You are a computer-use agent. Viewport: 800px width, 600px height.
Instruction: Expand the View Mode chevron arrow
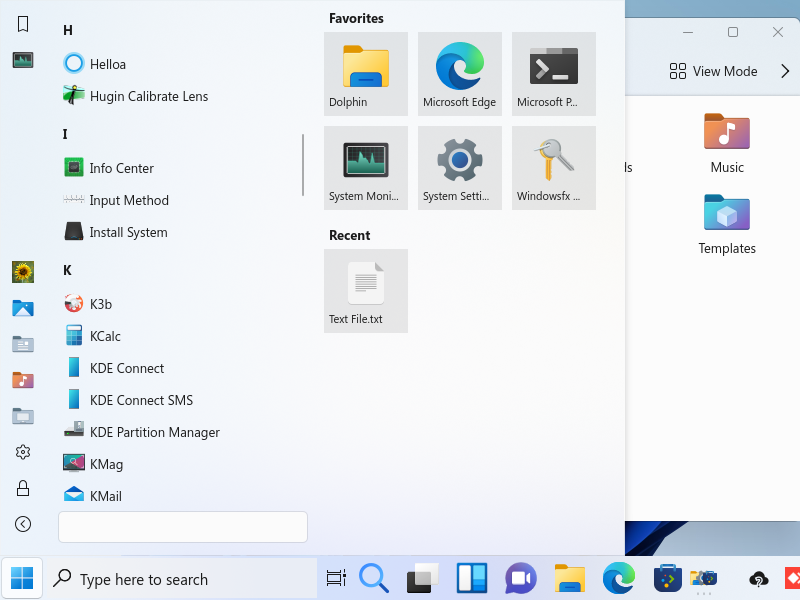781,71
